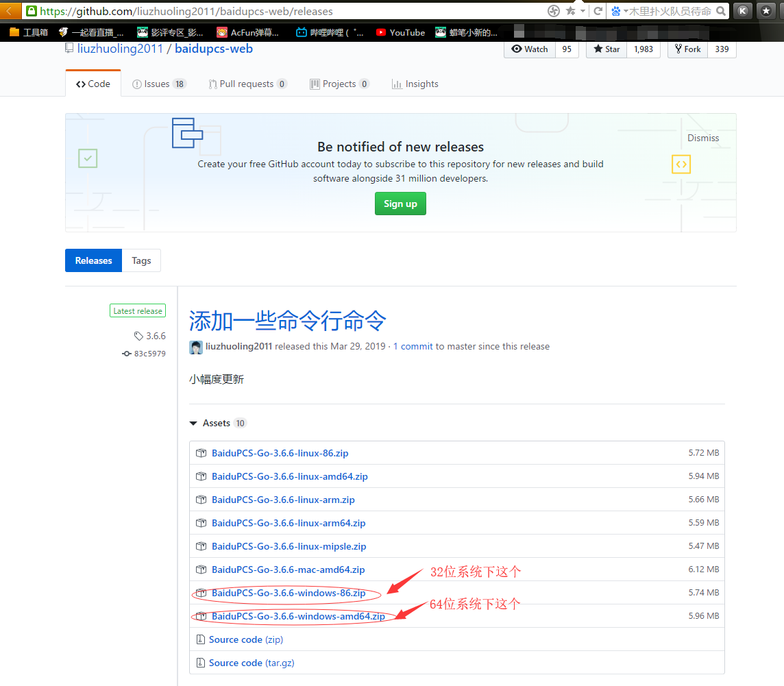This screenshot has height=686, width=784.
Task: Open the 影评专区 bookmark
Action: coord(171,32)
